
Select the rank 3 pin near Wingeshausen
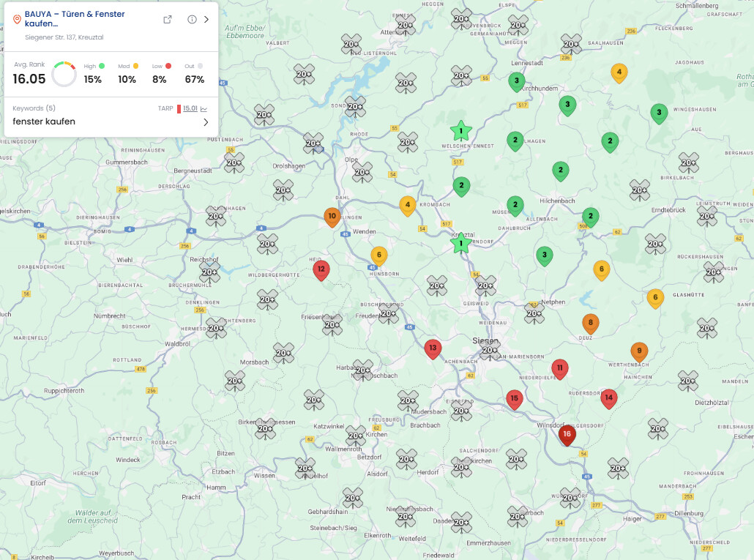pyautogui.click(x=659, y=113)
